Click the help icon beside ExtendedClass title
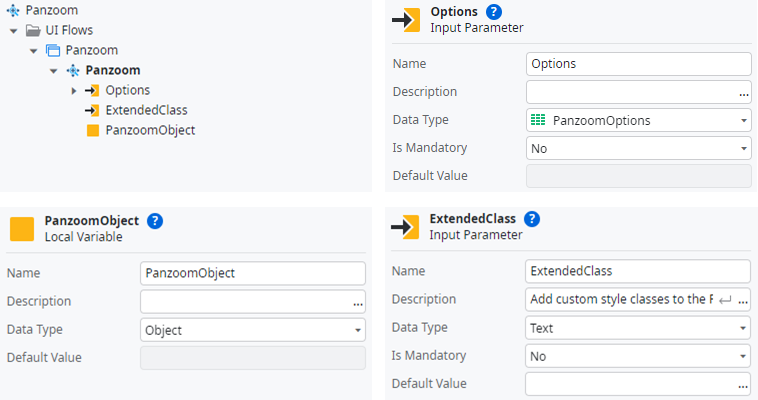This screenshot has height=400, width=758. 532,219
